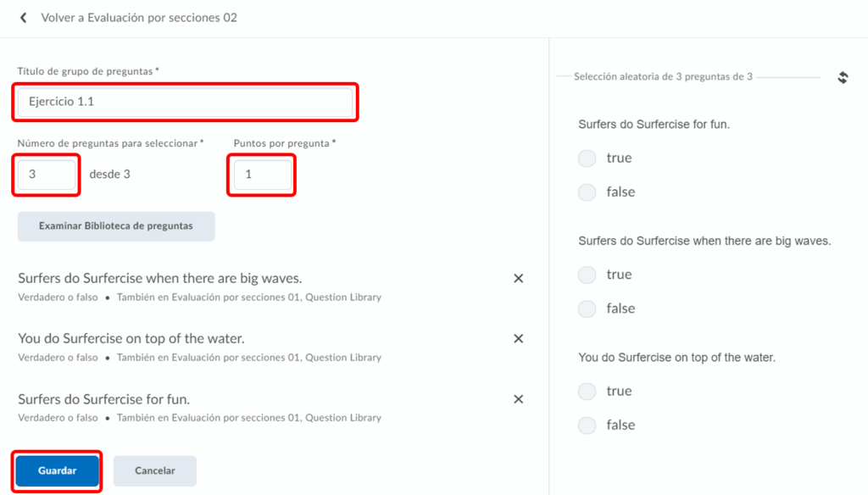Mark false for 'top of the water'
The image size is (868, 495).
[x=587, y=425]
